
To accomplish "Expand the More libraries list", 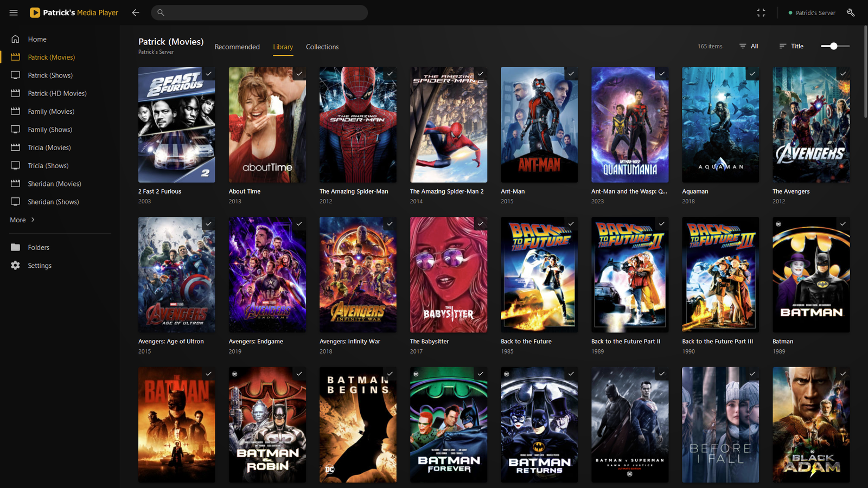I will 23,220.
